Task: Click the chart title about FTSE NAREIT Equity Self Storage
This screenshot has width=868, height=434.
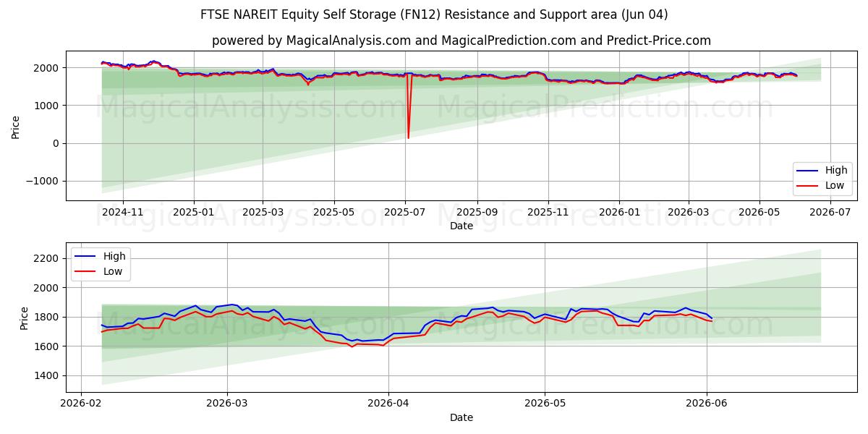Action: pos(434,14)
